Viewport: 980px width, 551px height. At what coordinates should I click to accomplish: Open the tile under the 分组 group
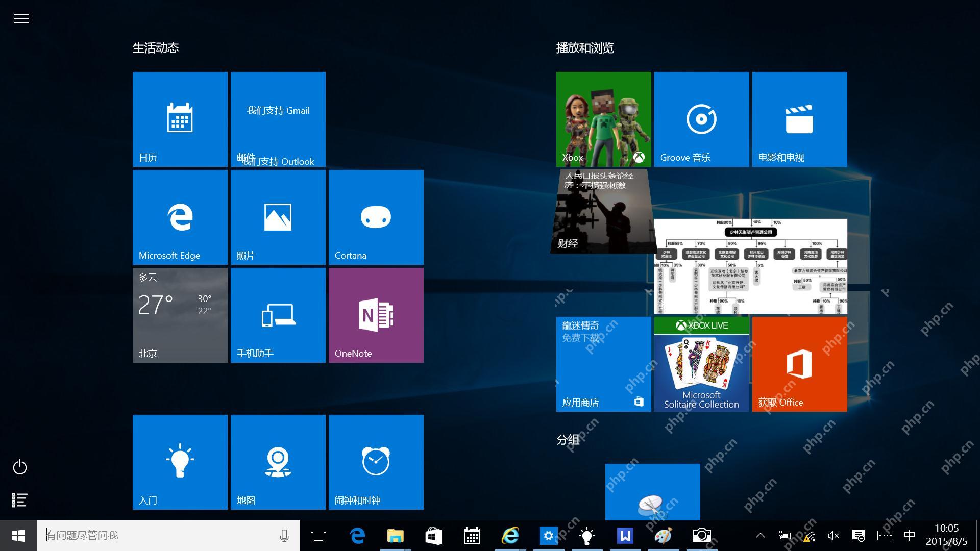653,492
